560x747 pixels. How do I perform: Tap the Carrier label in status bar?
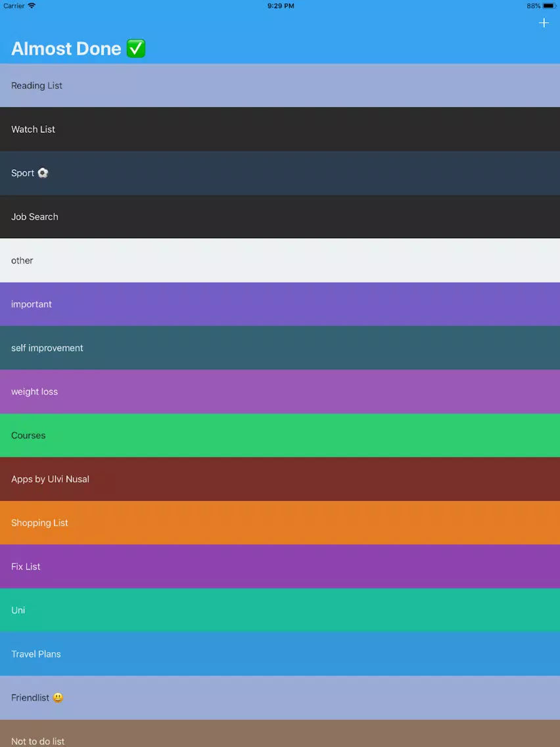14,6
